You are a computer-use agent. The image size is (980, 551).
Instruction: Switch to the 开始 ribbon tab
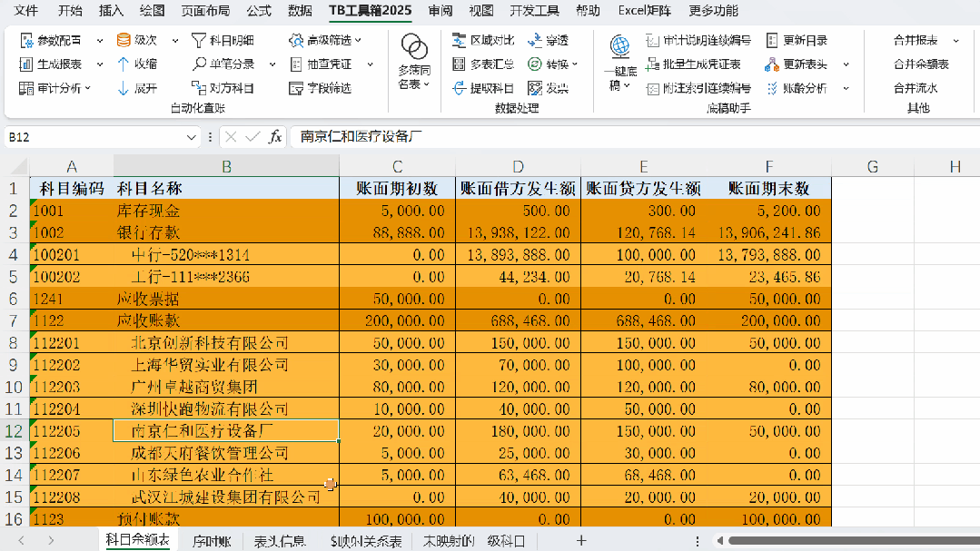pos(70,11)
